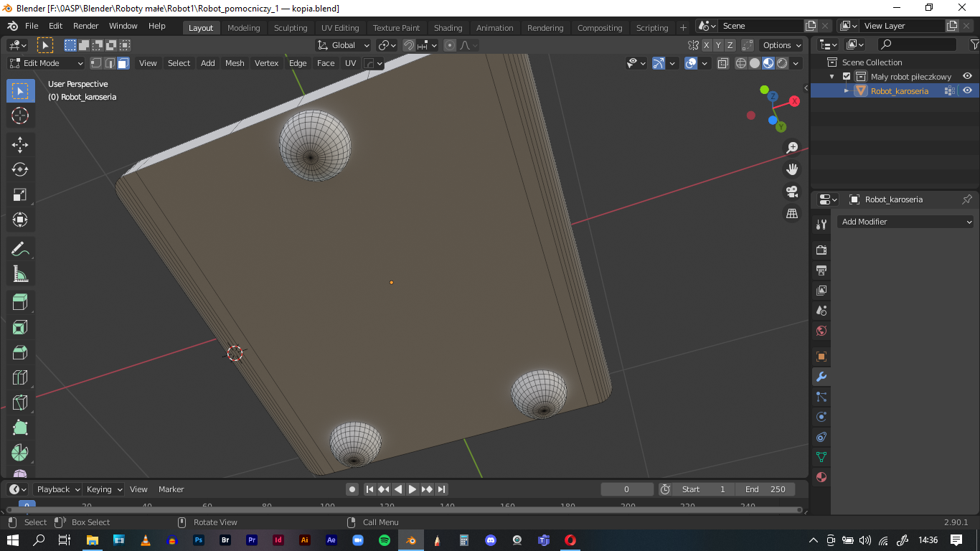Open the Render menu
This screenshot has height=551, width=980.
point(85,26)
